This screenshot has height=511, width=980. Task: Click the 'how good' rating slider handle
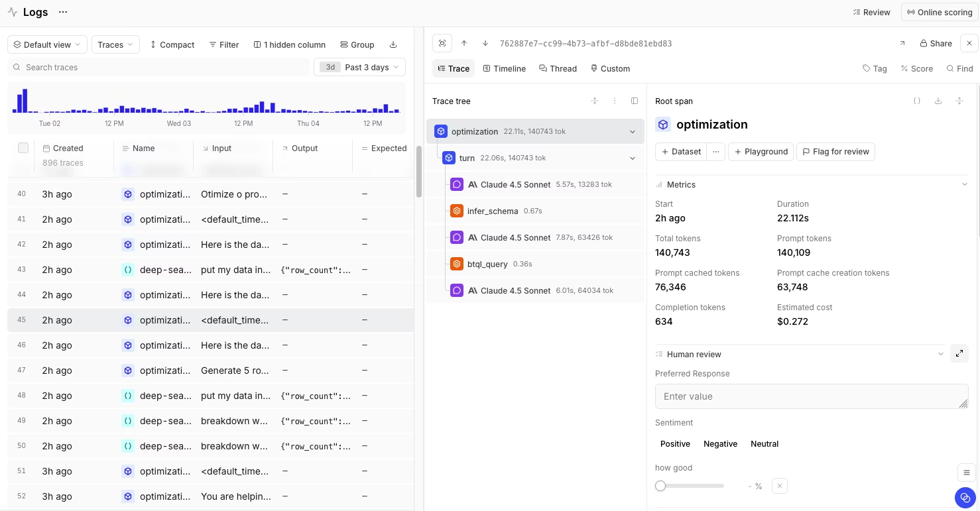660,486
